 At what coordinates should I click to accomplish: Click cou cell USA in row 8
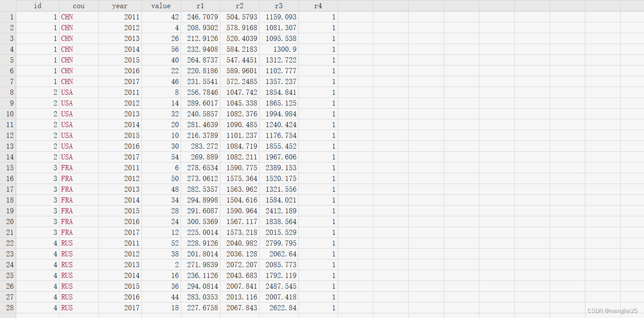click(79, 92)
